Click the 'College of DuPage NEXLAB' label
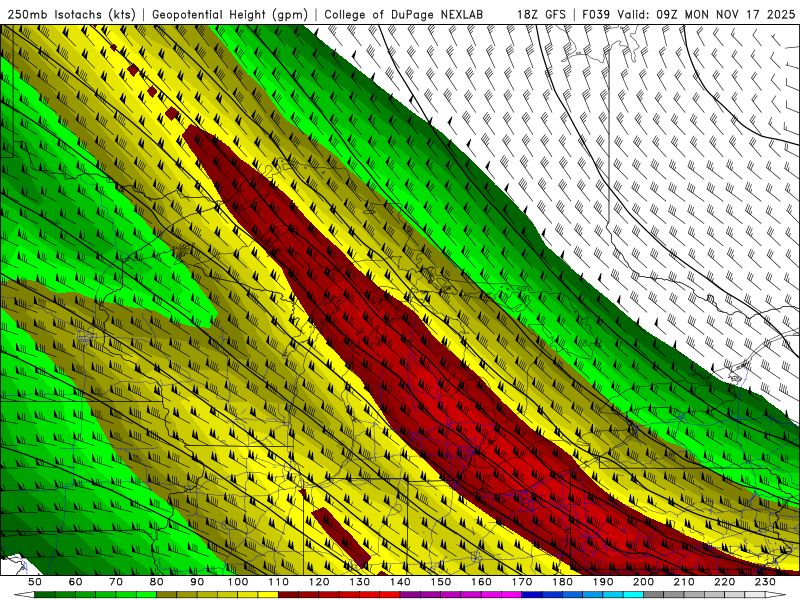This screenshot has height=600, width=800. [404, 14]
